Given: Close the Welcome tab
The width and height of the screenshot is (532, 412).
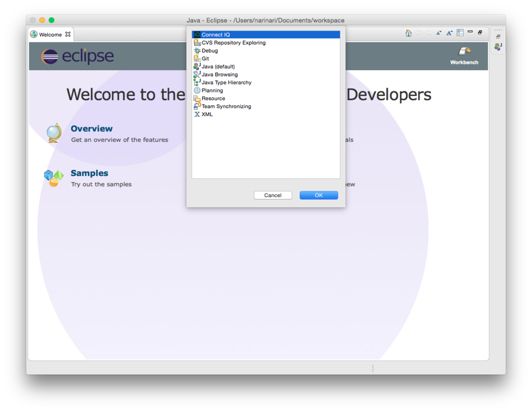Looking at the screenshot, I should (68, 34).
